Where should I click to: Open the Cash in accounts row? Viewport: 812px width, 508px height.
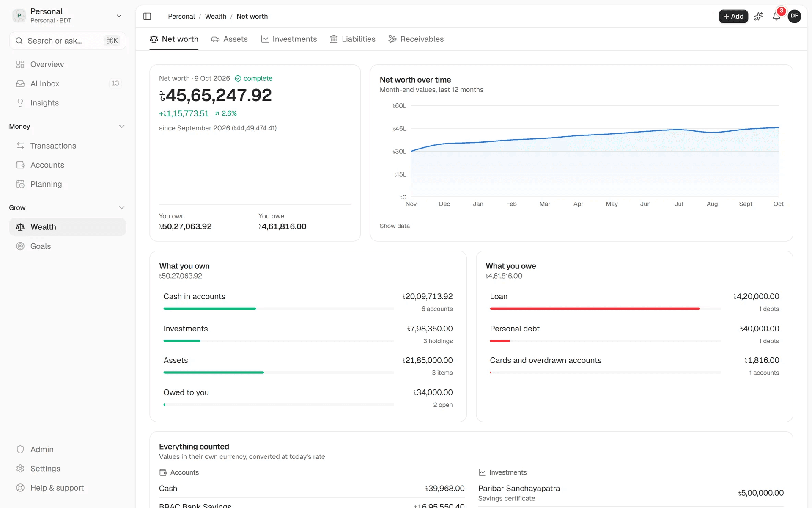coord(308,302)
